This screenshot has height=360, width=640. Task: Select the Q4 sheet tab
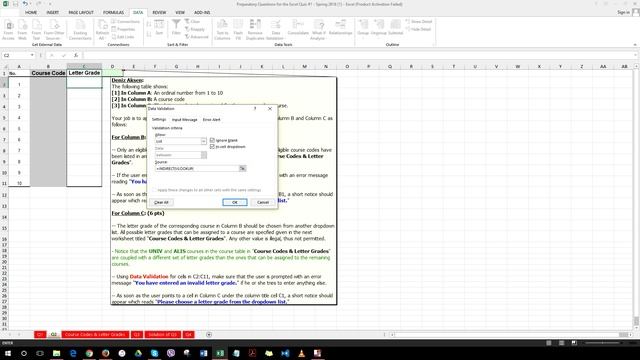(188, 335)
